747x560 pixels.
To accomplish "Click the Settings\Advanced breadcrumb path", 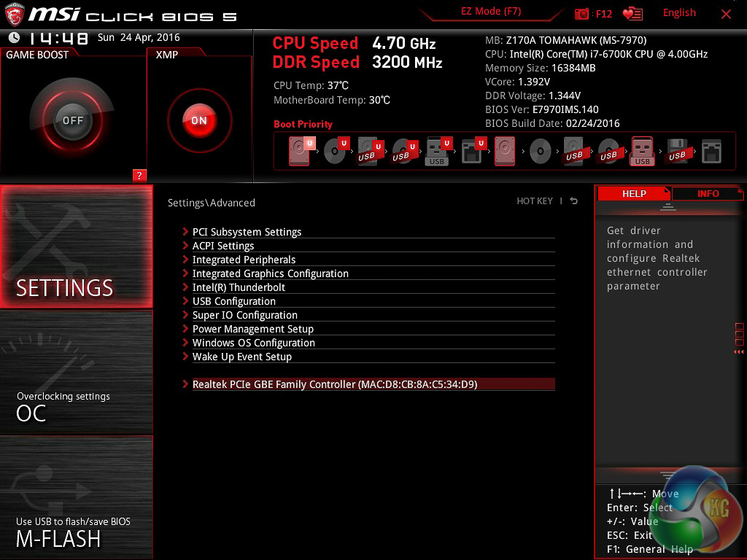I will coord(211,203).
